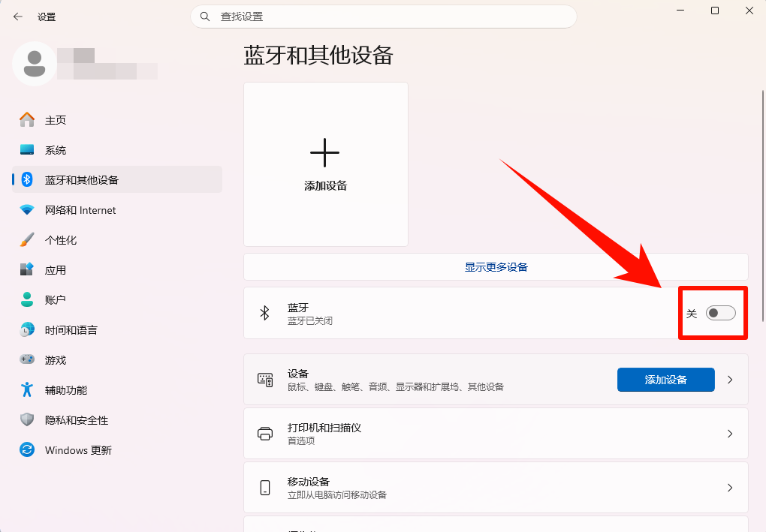Click the 查找设置 search box

click(383, 16)
